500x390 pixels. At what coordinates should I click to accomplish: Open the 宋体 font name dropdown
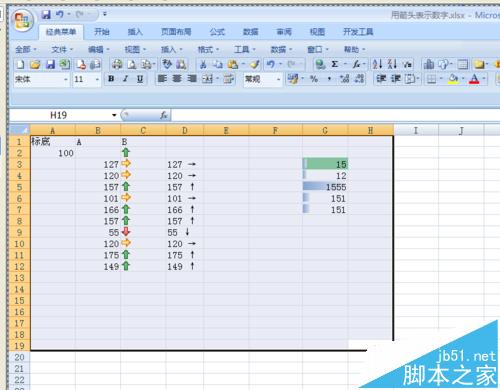66,79
